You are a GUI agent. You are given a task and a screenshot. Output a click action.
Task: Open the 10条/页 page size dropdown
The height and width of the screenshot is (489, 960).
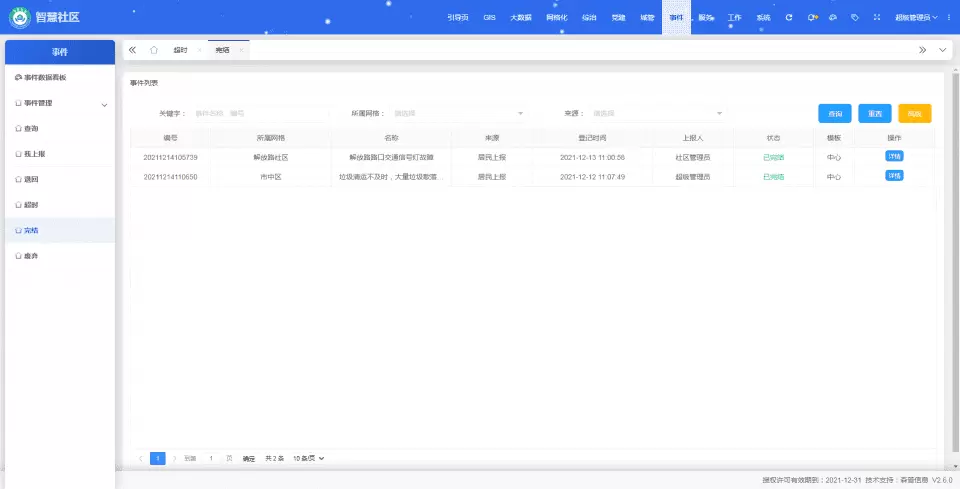pyautogui.click(x=309, y=458)
